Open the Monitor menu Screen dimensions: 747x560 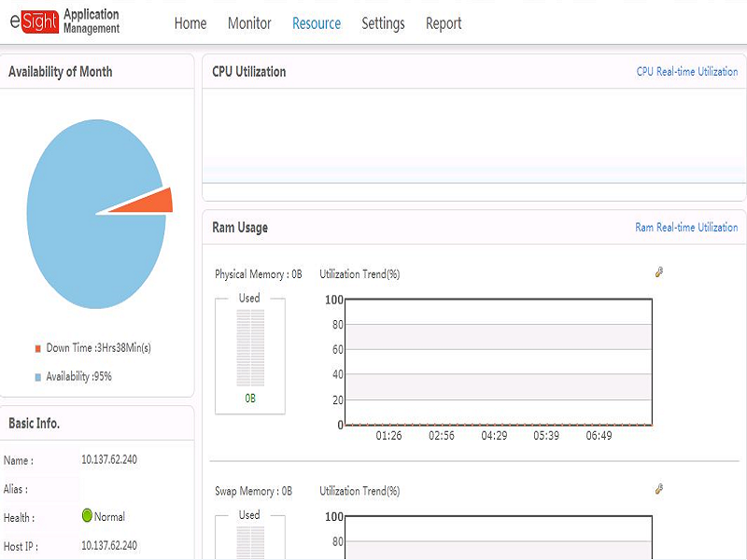click(x=249, y=23)
